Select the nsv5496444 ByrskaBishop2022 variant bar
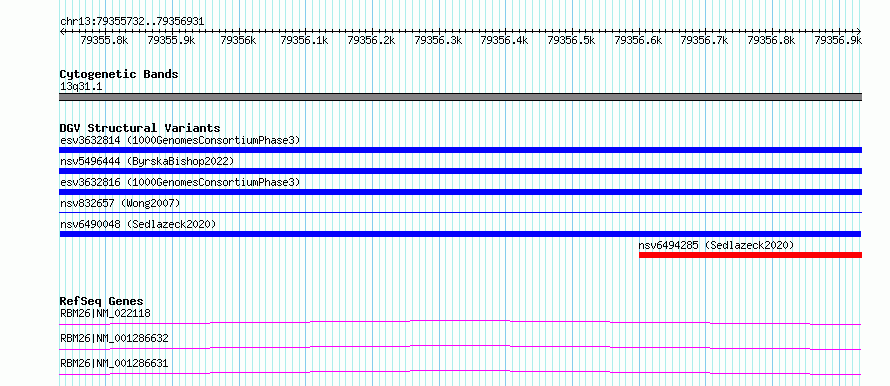The image size is (890, 386). tap(460, 171)
